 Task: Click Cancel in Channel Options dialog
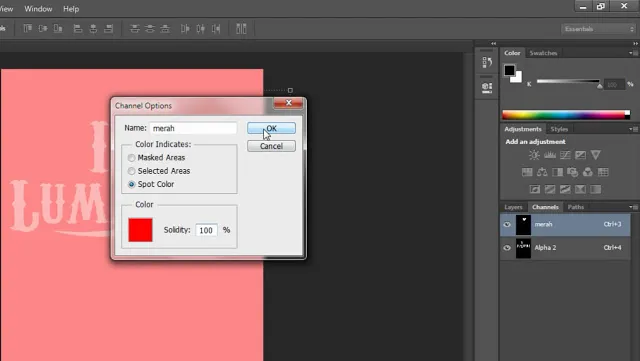click(271, 146)
